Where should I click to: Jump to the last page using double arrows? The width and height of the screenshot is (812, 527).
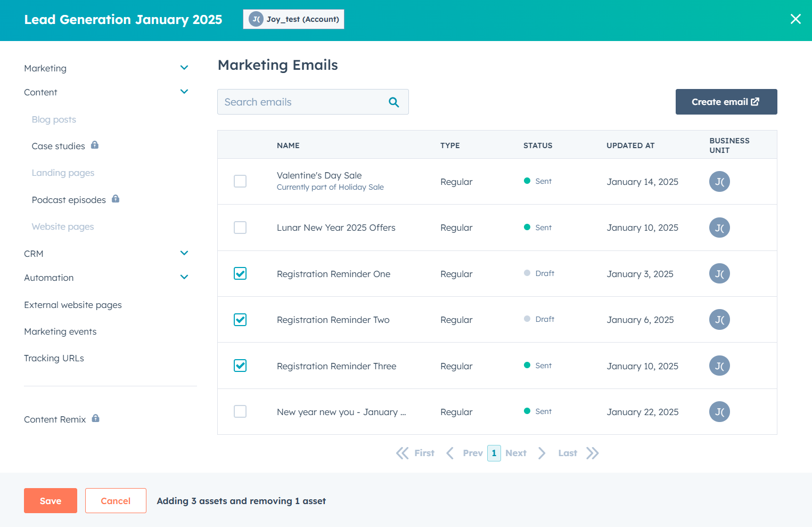click(592, 453)
